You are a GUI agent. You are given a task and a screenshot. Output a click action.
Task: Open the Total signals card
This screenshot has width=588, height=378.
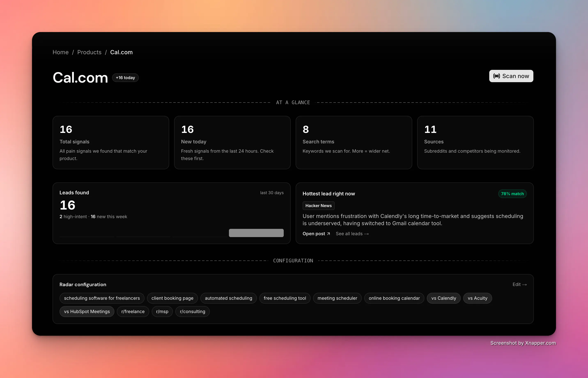click(111, 143)
